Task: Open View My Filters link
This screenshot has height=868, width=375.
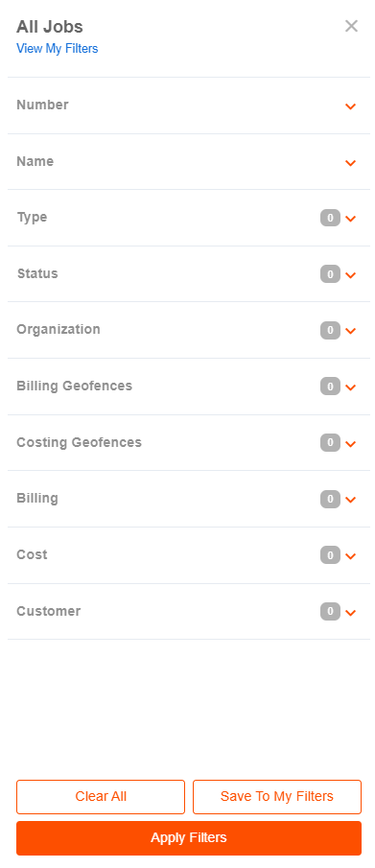Action: tap(57, 49)
